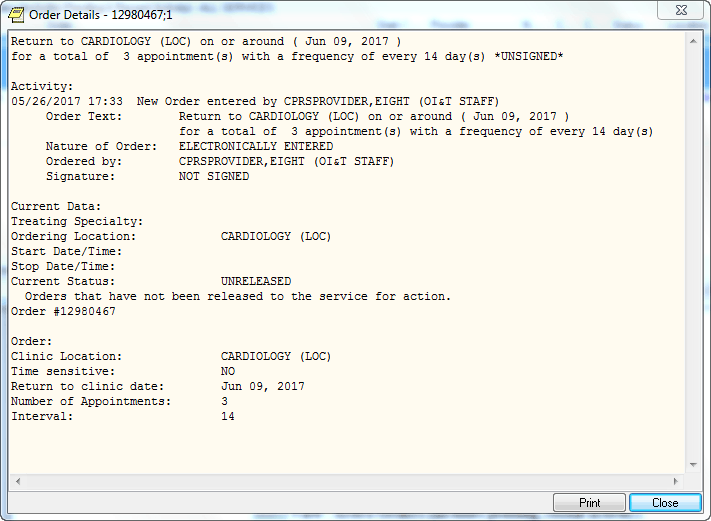The image size is (711, 521).
Task: Click the *UNSIGNED* text in the header line
Action: pos(528,56)
